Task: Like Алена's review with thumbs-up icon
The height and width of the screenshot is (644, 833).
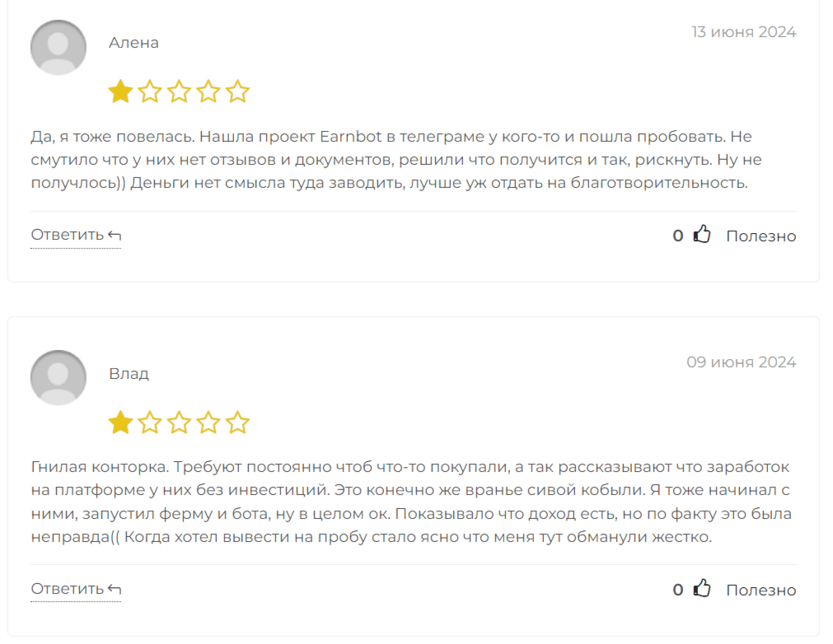Action: (x=702, y=234)
